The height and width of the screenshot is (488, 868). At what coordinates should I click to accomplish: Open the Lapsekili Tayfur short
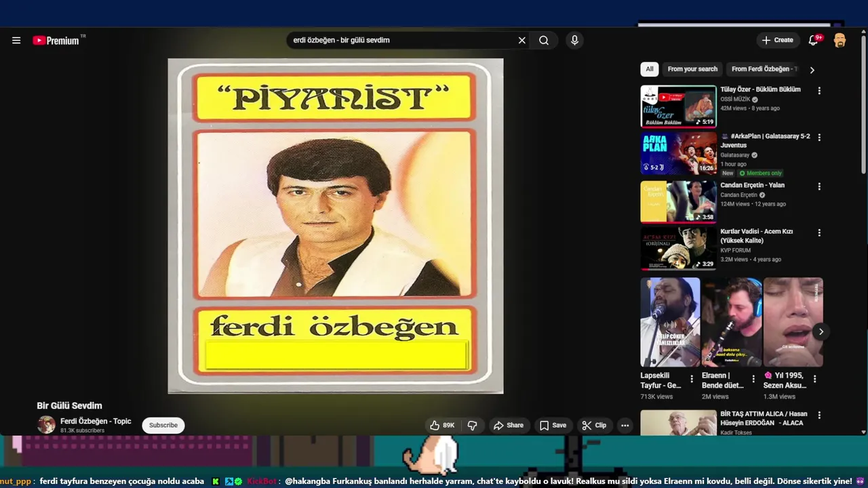(x=670, y=322)
